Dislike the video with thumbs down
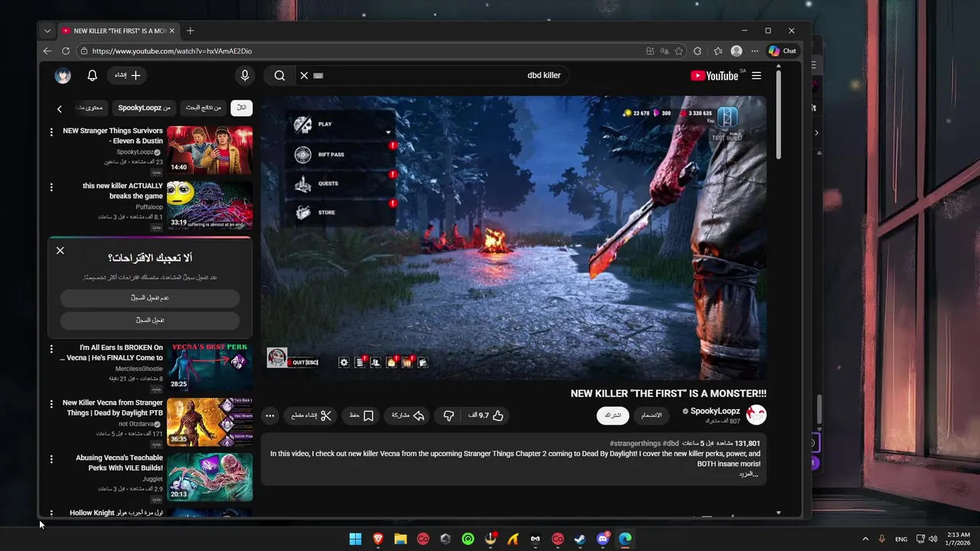 coord(449,416)
